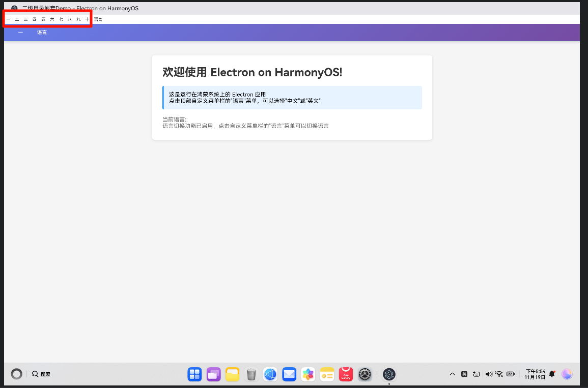588x388 pixels.
Task: Click 一 in the purple custom menu bar
Action: point(21,33)
